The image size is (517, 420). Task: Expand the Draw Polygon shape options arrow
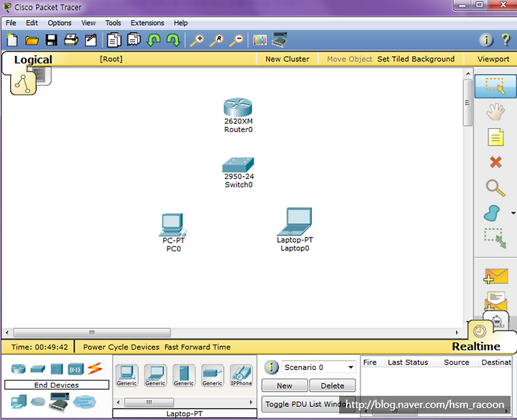pyautogui.click(x=513, y=213)
